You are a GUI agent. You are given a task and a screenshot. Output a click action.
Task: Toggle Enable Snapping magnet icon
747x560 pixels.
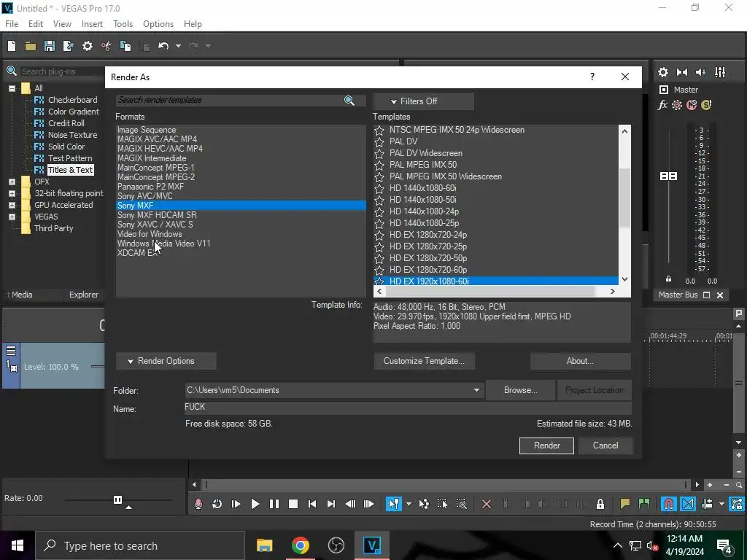pos(669,504)
